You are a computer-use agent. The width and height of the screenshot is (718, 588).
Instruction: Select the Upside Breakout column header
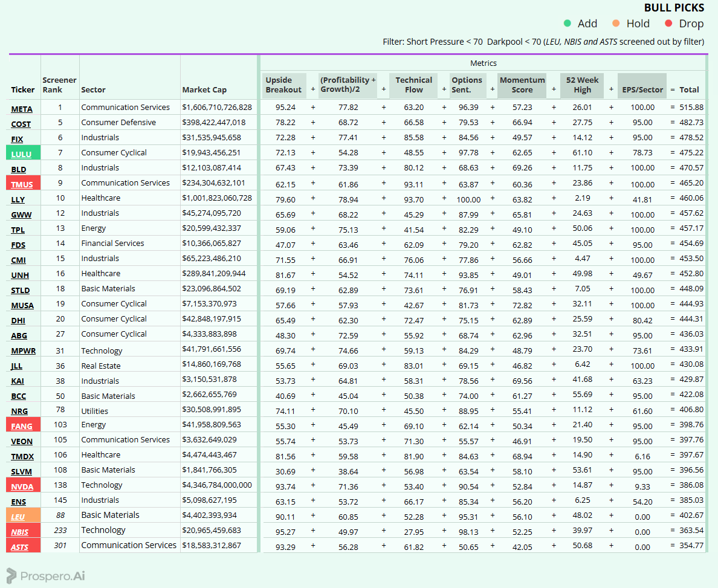pyautogui.click(x=283, y=85)
